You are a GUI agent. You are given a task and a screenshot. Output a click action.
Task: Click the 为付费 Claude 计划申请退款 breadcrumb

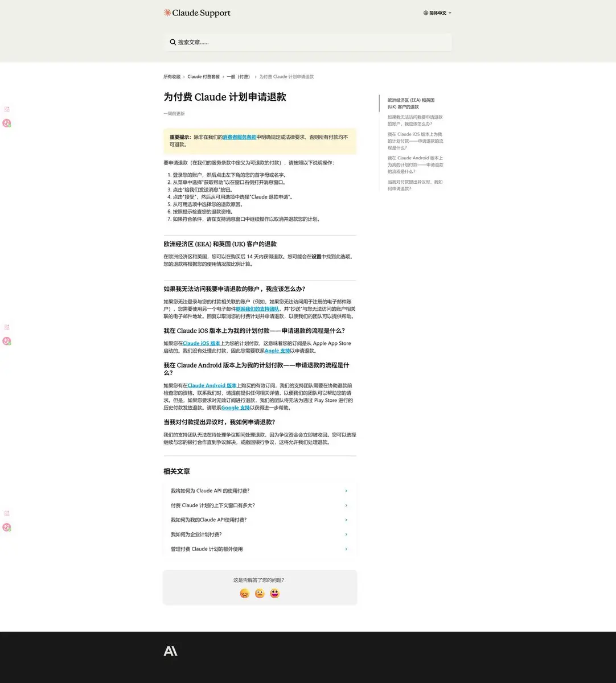(286, 77)
